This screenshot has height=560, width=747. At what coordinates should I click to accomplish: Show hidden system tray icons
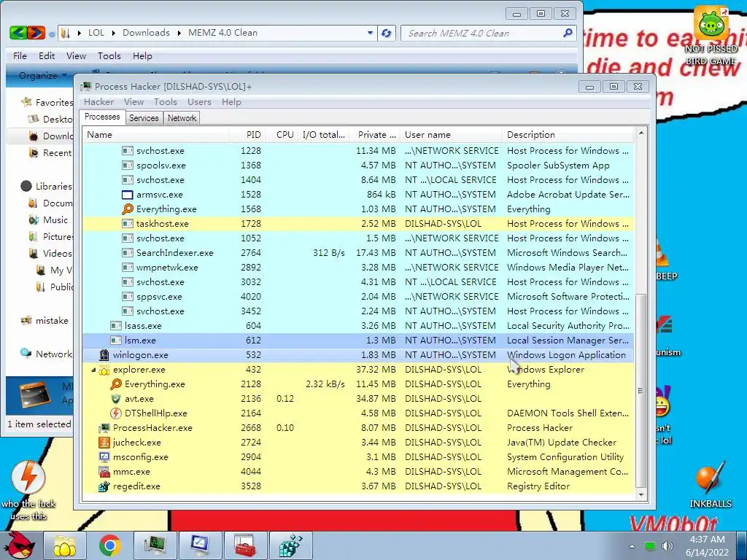[632, 546]
